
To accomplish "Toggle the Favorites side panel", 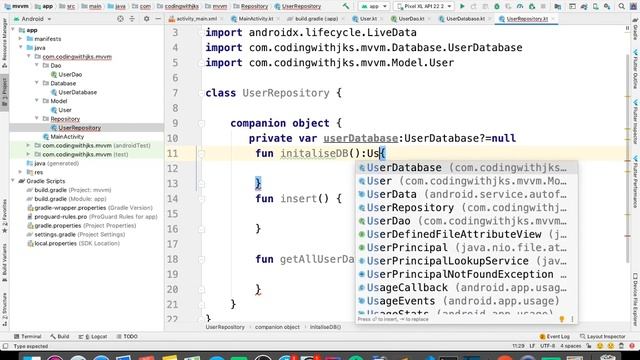I will [4, 216].
